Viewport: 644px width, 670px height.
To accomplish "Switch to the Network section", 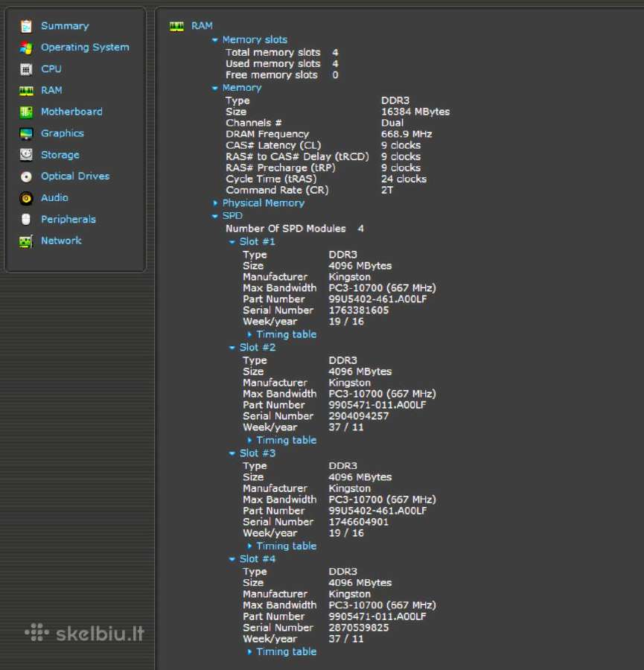I will point(61,240).
